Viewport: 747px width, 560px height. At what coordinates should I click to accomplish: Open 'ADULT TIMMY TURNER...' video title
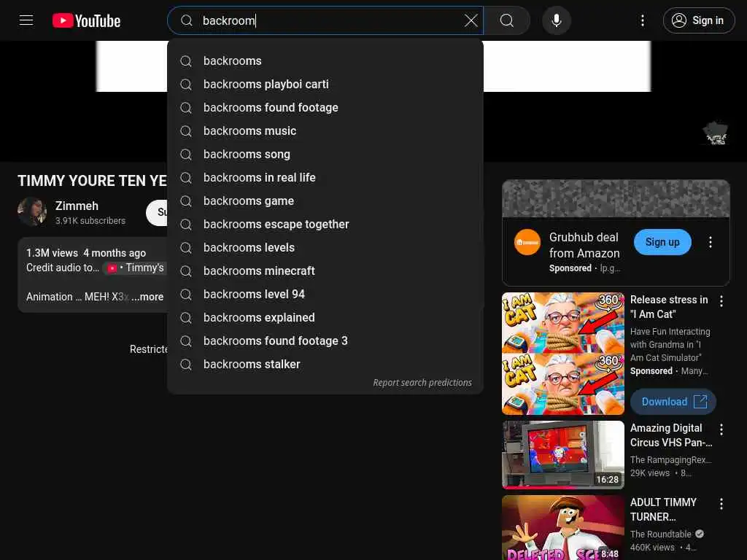(x=663, y=510)
